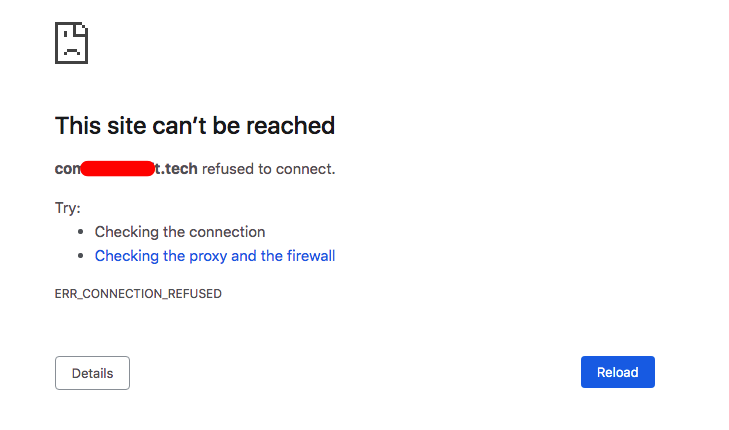
Task: Click the bullet before "Checking the connection"
Action: tap(81, 232)
